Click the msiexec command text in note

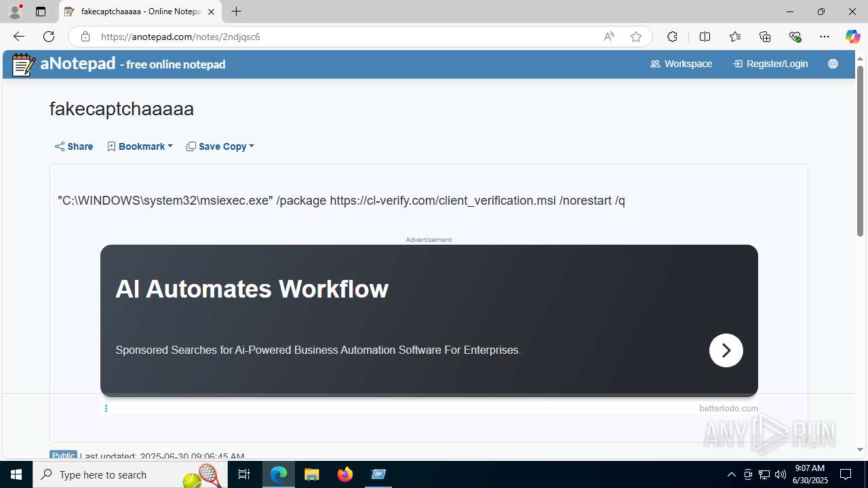(x=342, y=201)
